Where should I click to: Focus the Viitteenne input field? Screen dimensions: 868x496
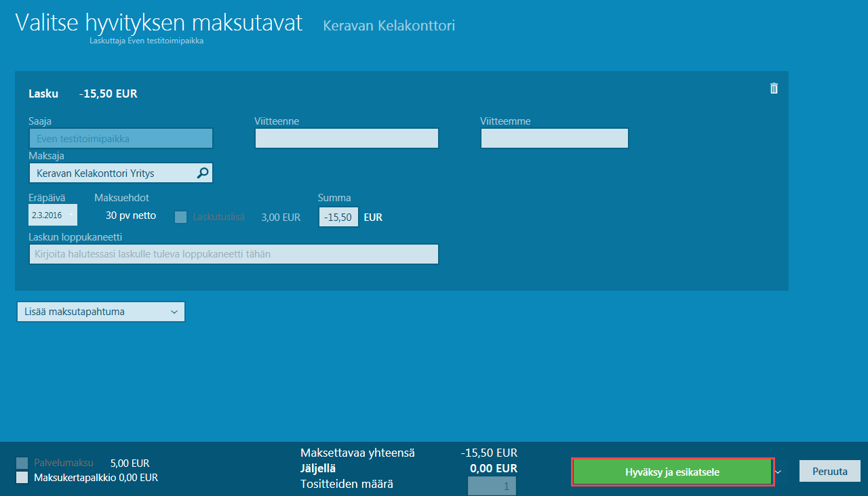coord(347,138)
